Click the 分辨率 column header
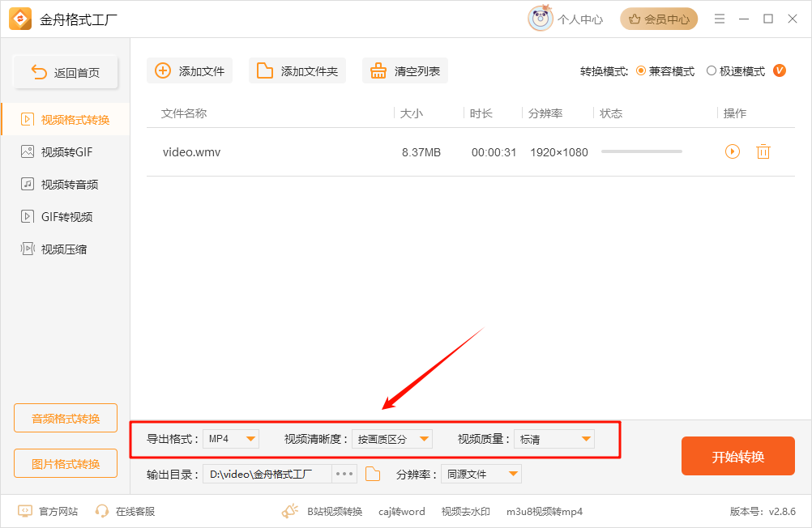Viewport: 812px width, 528px height. point(545,113)
